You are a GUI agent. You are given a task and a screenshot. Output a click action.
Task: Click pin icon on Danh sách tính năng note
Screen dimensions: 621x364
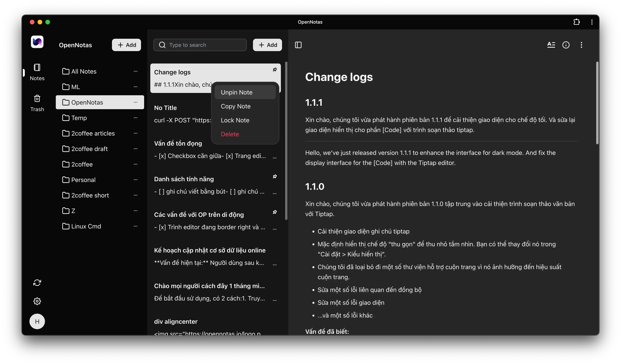(x=274, y=176)
